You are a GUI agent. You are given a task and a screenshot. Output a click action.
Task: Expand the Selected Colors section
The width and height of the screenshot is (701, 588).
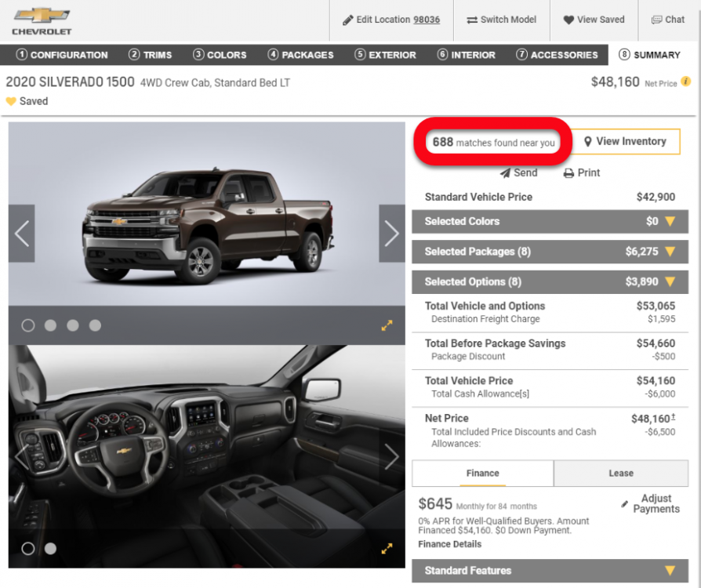[550, 222]
